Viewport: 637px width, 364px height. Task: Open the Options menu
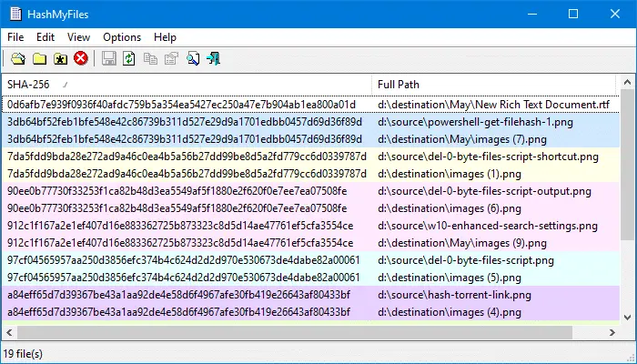point(122,37)
